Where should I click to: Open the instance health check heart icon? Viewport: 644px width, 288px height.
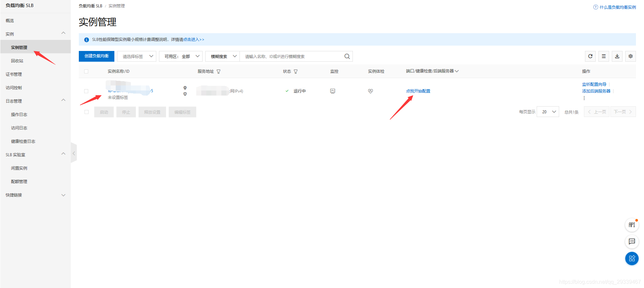click(x=371, y=91)
